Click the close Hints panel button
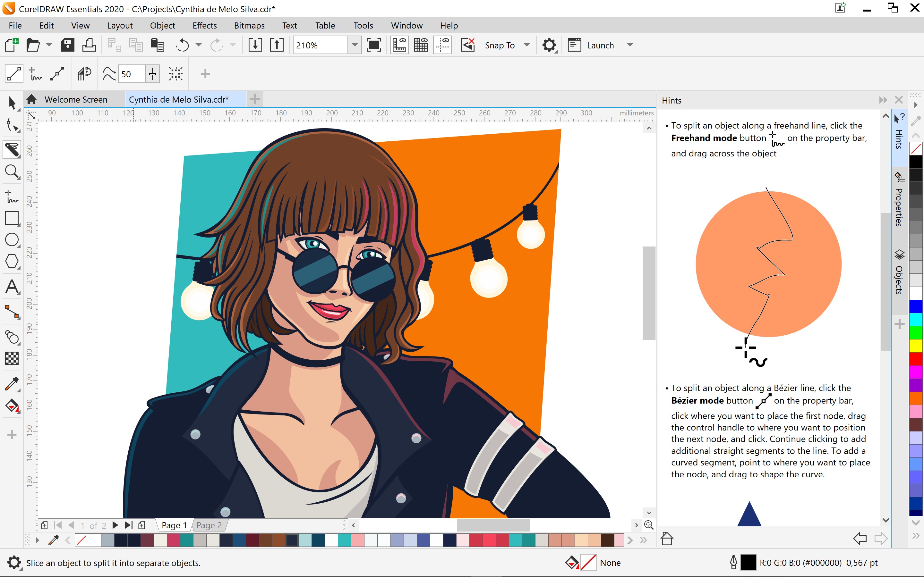 click(x=897, y=100)
